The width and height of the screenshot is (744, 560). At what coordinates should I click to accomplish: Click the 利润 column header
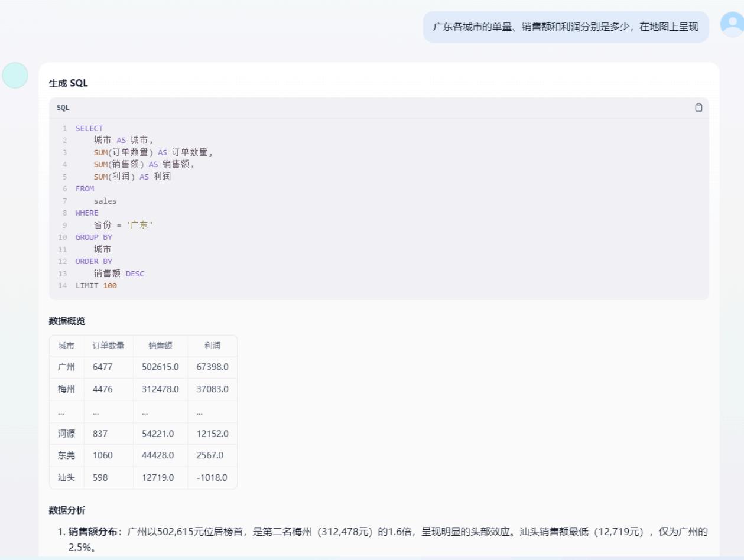point(212,346)
